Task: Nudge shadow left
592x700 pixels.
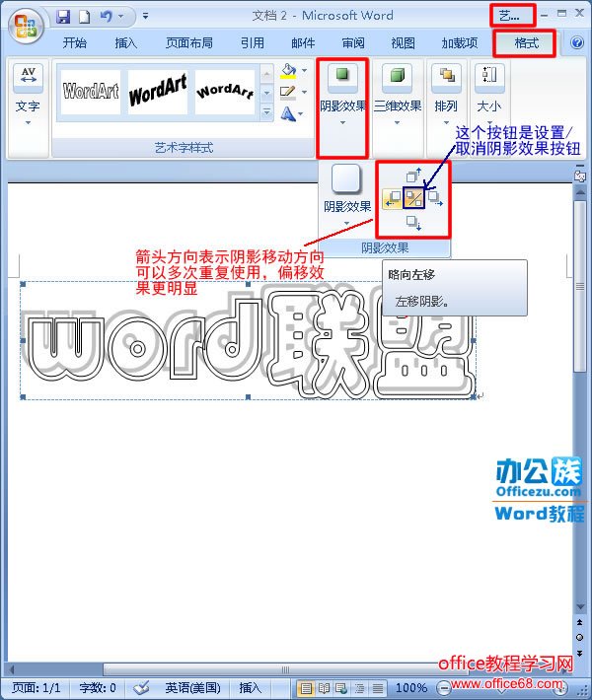Action: point(393,198)
